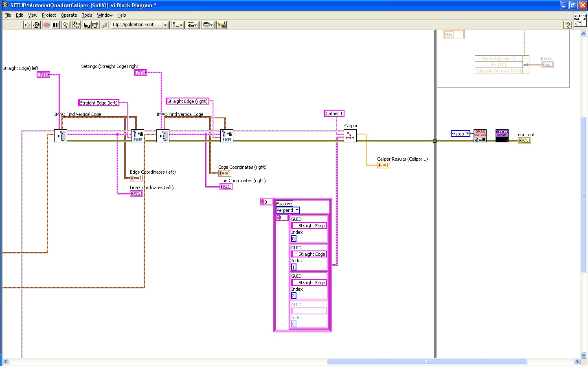Click the horizontal scrollbar thumb

pyautogui.click(x=427, y=362)
